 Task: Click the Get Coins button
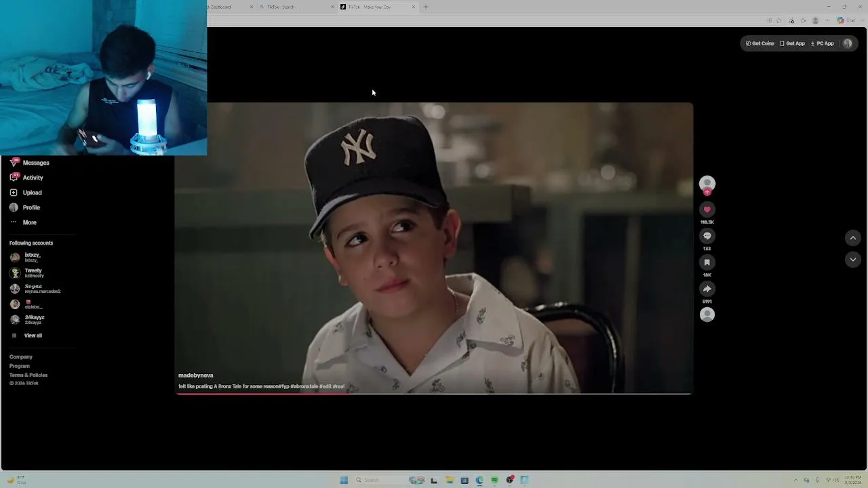[x=760, y=43]
